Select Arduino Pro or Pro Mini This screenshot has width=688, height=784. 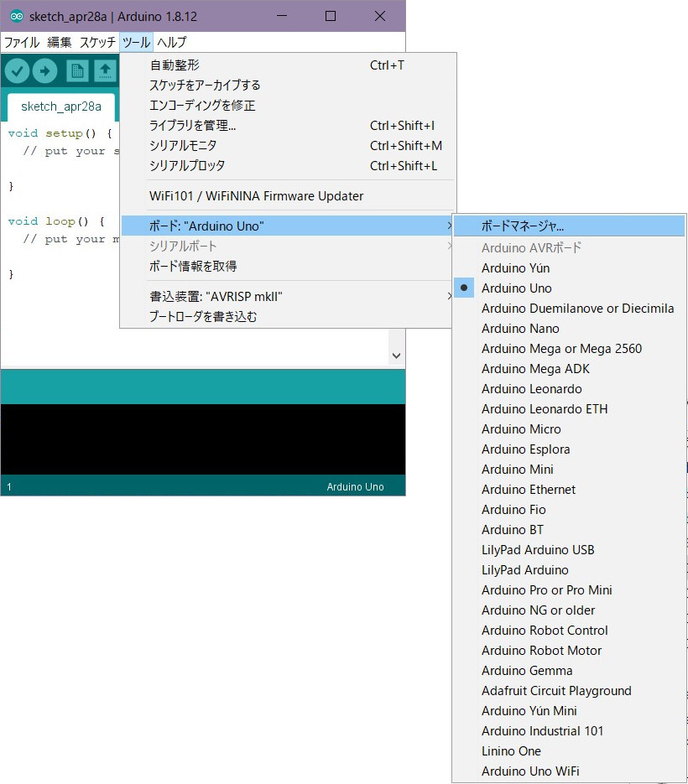coord(568,590)
